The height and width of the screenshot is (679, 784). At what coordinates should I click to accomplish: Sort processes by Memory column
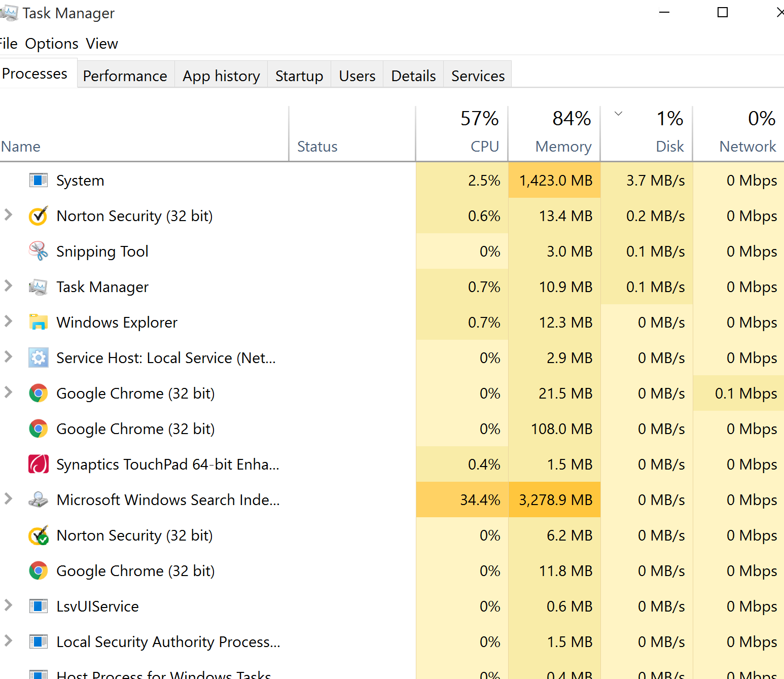(x=563, y=146)
